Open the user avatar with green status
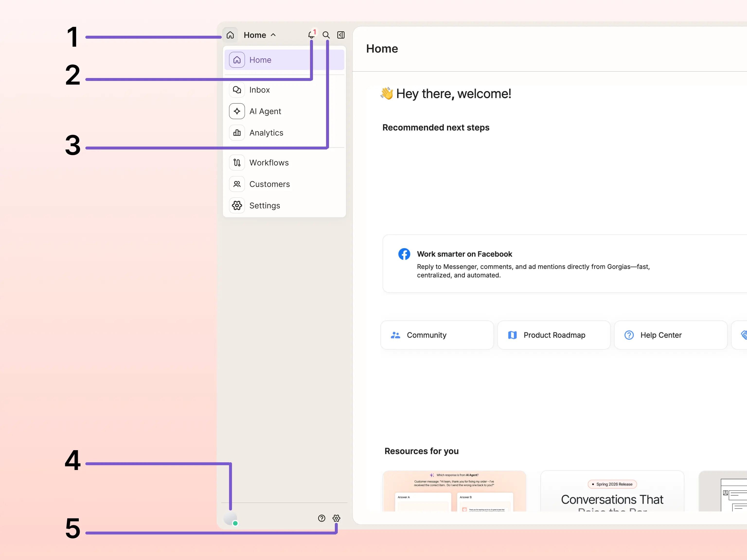The image size is (747, 560). tap(231, 519)
